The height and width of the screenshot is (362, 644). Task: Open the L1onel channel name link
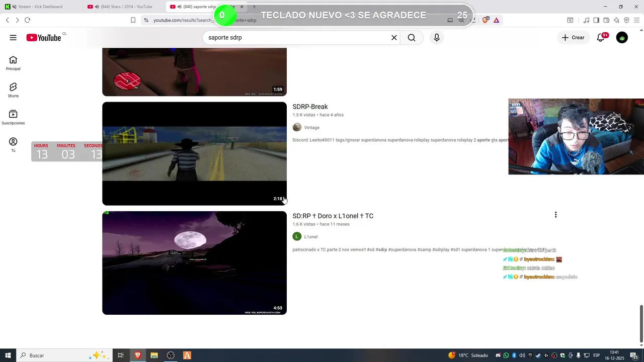click(311, 237)
